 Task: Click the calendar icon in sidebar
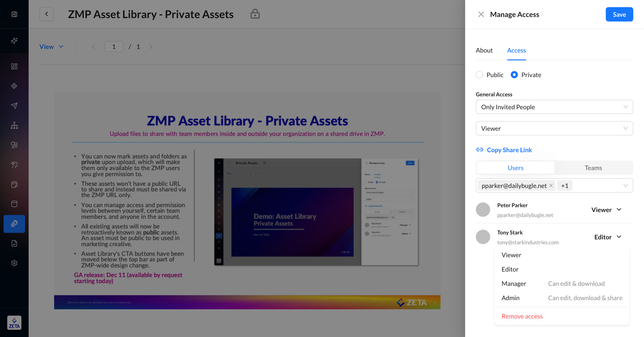[x=14, y=184]
